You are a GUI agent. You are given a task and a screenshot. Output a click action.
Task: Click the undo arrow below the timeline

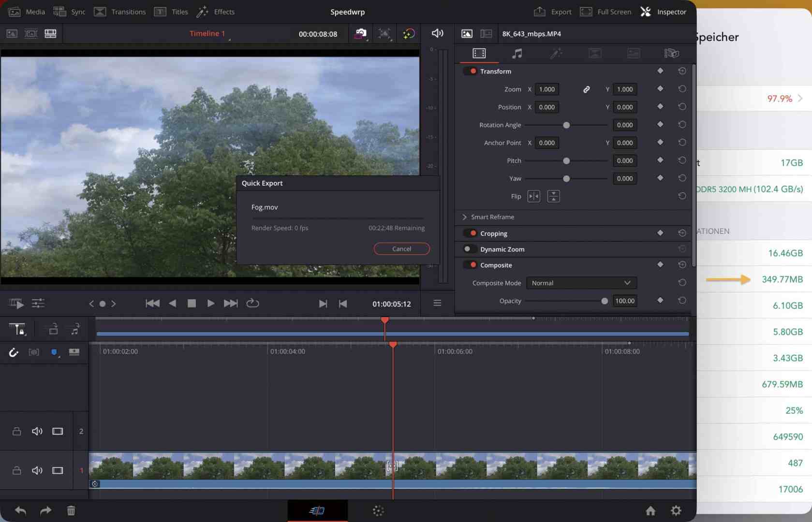point(20,510)
